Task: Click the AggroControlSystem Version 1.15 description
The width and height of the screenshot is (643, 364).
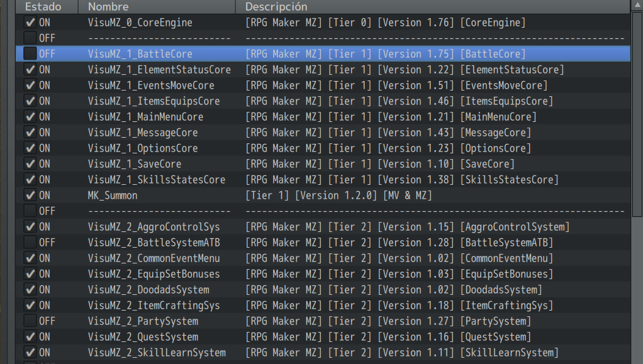Action: click(x=408, y=227)
